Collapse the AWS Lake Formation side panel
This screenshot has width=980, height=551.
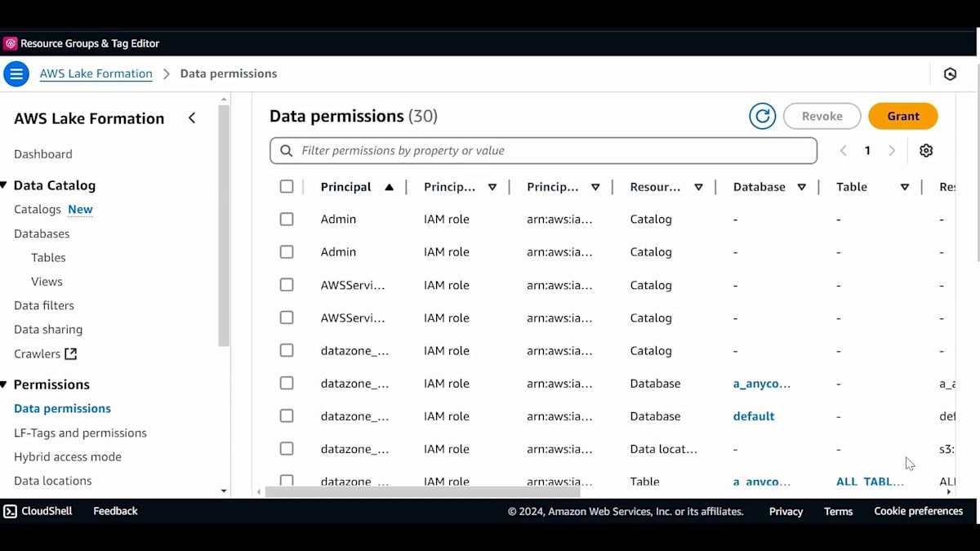tap(192, 118)
